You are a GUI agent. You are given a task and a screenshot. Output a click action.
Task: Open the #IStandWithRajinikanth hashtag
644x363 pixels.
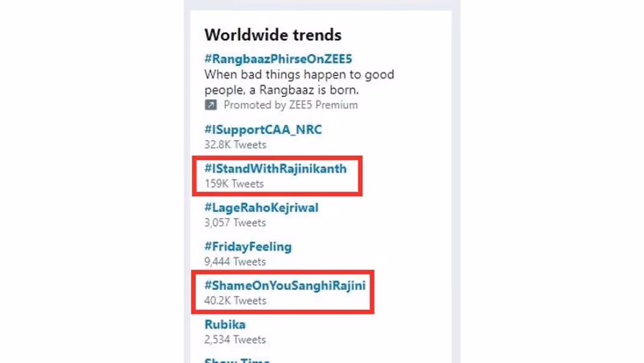click(275, 169)
